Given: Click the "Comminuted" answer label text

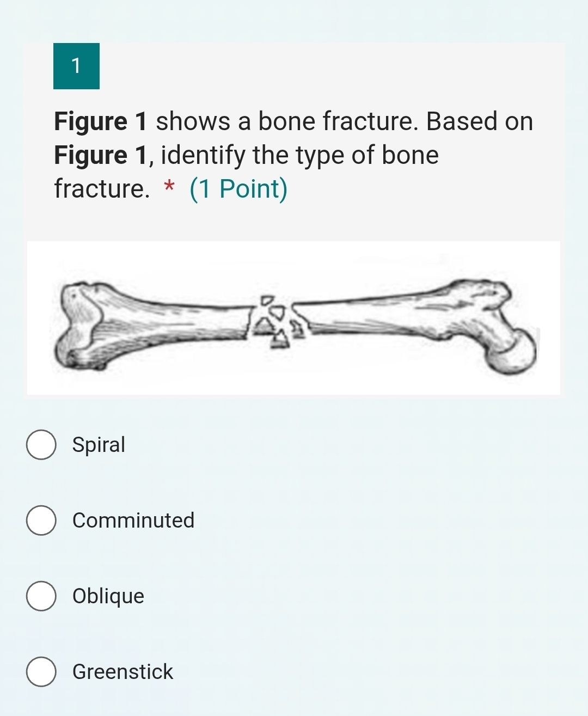Looking at the screenshot, I should pos(133,521).
